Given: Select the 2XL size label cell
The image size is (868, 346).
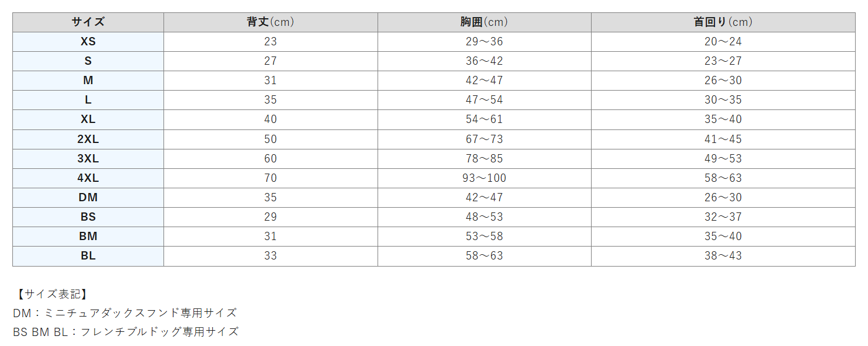Looking at the screenshot, I should coord(88,139).
